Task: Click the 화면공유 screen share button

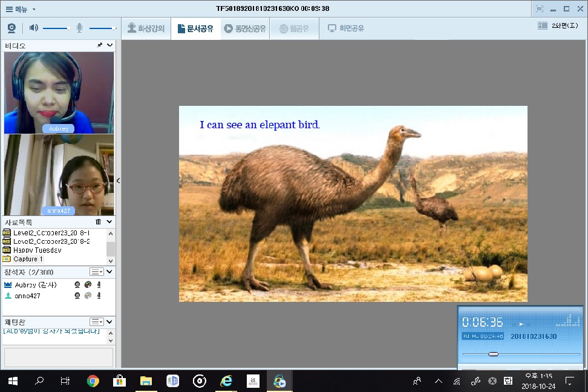Action: (346, 28)
